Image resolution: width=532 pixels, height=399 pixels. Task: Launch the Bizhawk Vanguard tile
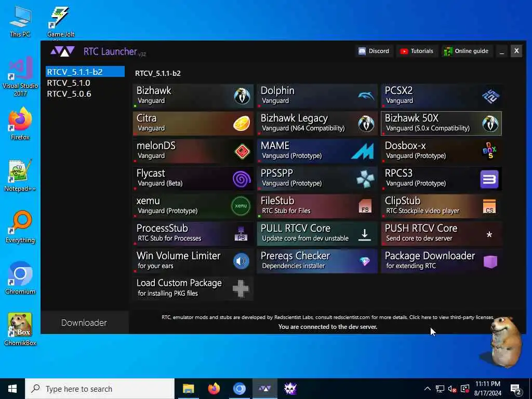tap(193, 96)
